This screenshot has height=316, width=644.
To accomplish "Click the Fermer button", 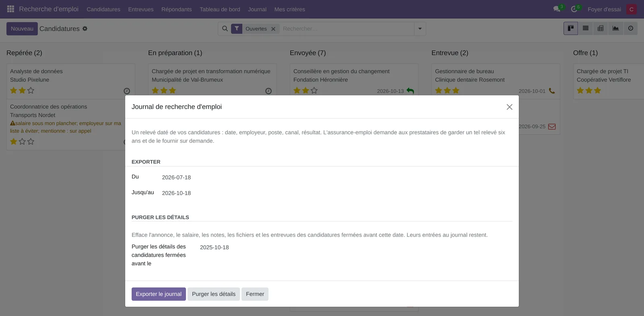I will (255, 294).
